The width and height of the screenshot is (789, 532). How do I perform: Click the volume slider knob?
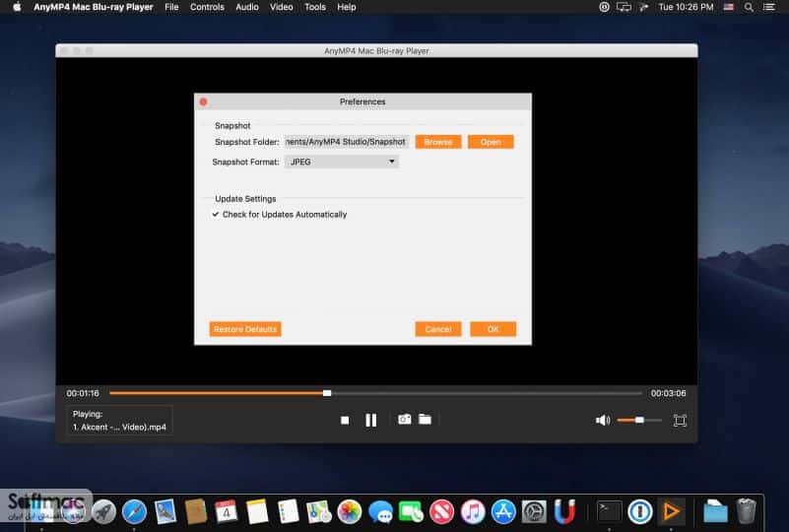coord(639,420)
